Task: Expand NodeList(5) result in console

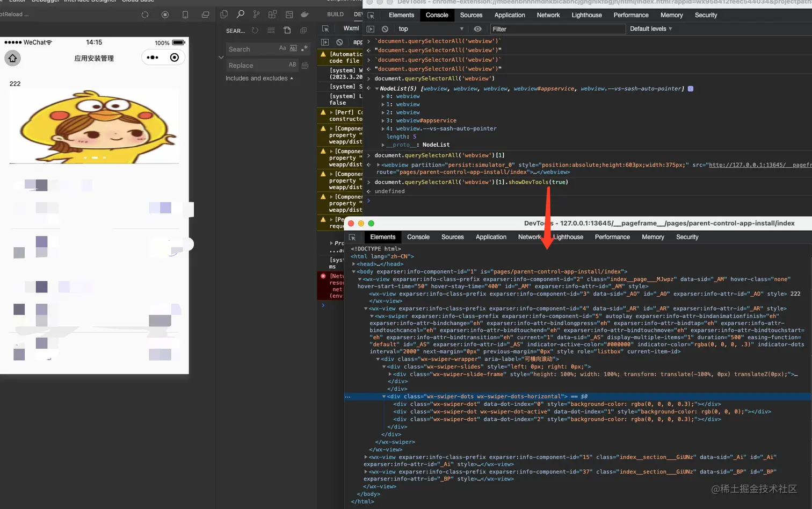Action: tap(377, 89)
